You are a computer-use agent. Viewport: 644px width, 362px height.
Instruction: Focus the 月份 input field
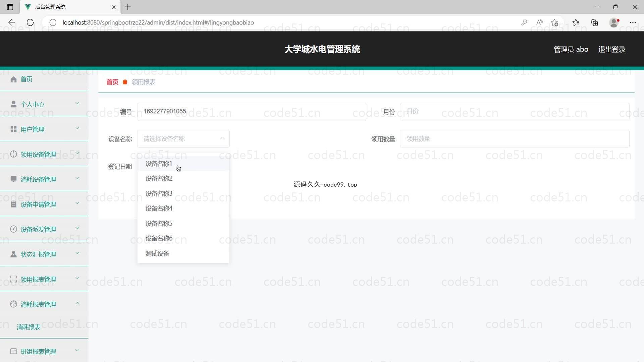pos(515,111)
